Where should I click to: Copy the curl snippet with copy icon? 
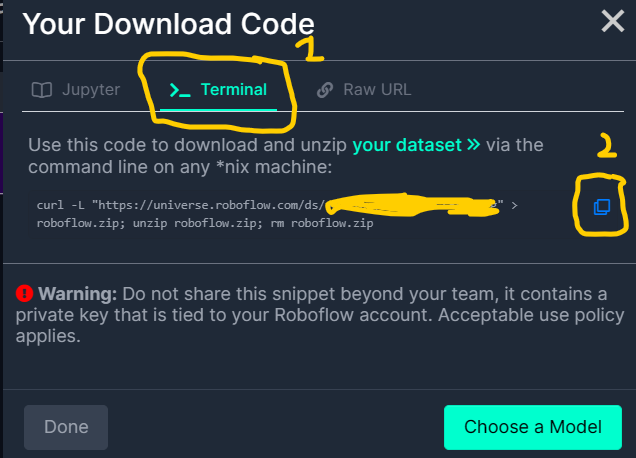tap(602, 207)
